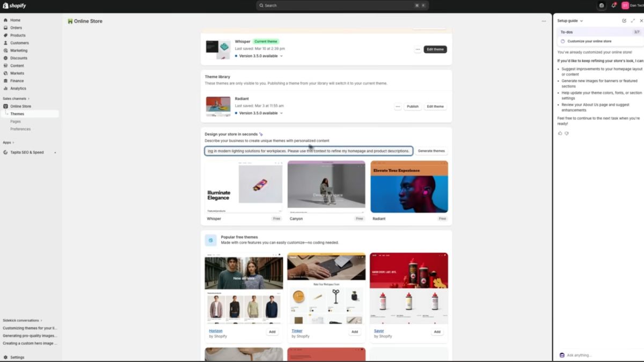Open the Setup guide dropdown
This screenshot has height=362, width=644.
[x=570, y=20]
